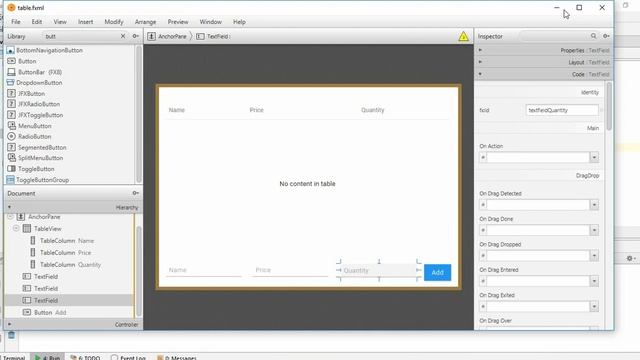This screenshot has width=640, height=360.
Task: Click the Quantity text field on canvas
Action: [378, 270]
